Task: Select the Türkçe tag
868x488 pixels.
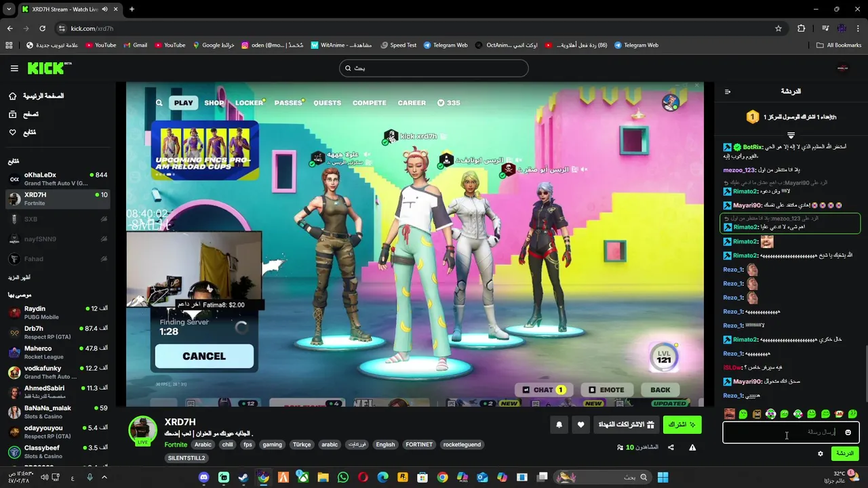Action: [302, 445]
